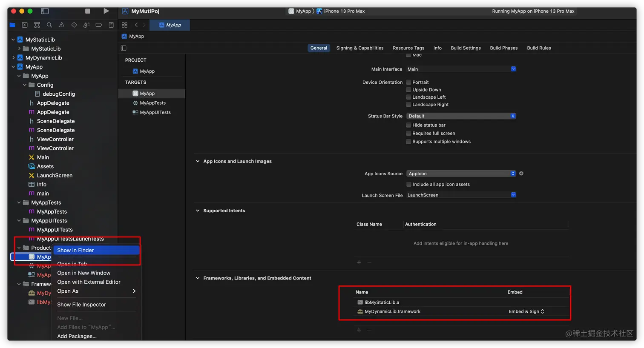Image resolution: width=644 pixels, height=348 pixels.
Task: Open the symbol navigator
Action: (37, 25)
